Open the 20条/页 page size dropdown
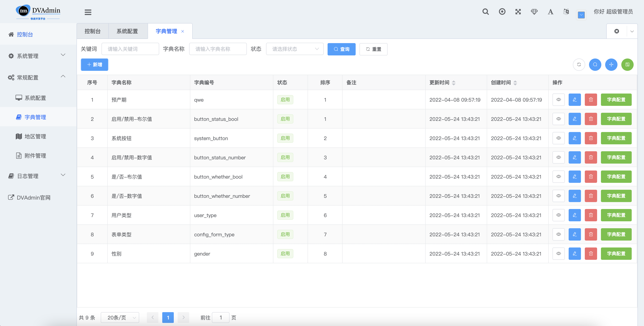 (120, 318)
